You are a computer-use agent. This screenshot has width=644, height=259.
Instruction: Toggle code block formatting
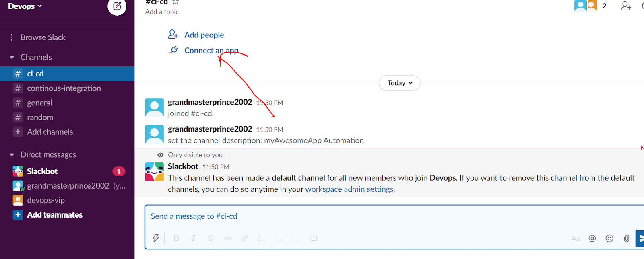click(313, 238)
